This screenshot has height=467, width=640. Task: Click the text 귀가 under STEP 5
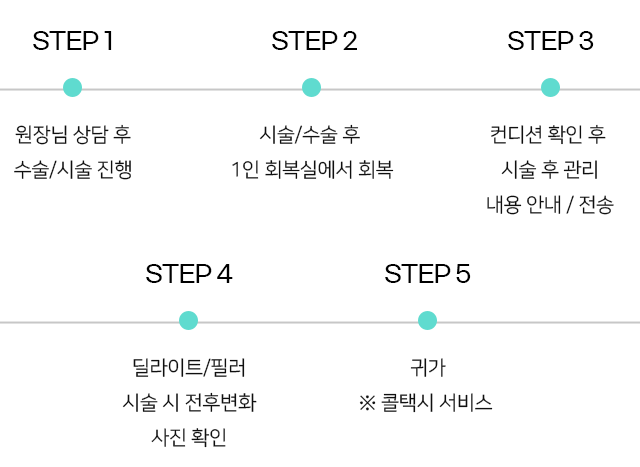click(428, 367)
